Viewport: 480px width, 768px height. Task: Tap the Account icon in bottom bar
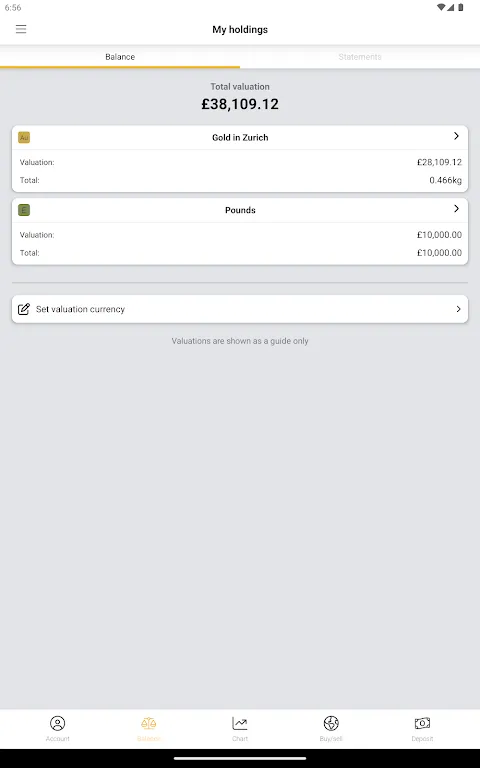tap(57, 723)
